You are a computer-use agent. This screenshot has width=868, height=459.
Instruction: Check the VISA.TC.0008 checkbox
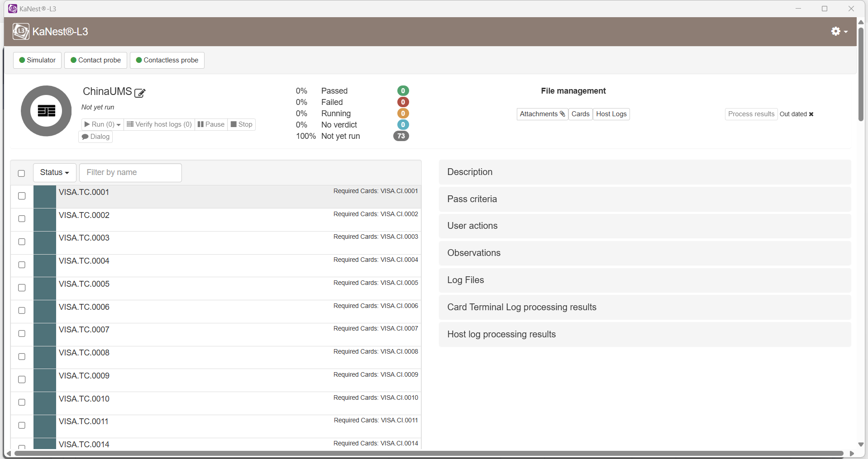(22, 356)
